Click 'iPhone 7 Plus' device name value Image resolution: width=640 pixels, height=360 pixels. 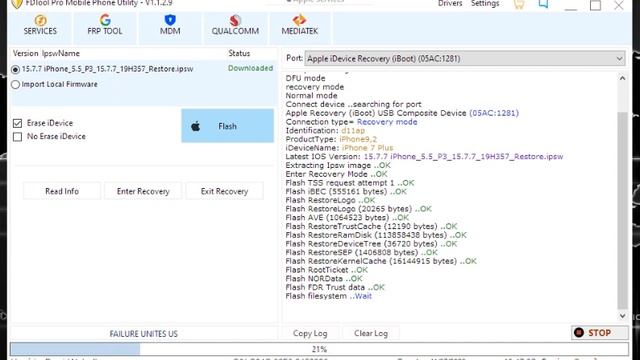367,148
